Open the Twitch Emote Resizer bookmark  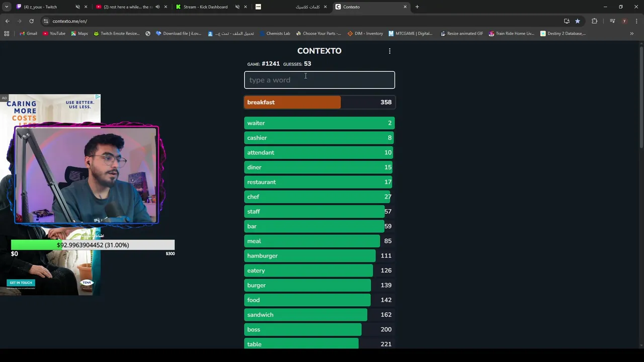117,34
